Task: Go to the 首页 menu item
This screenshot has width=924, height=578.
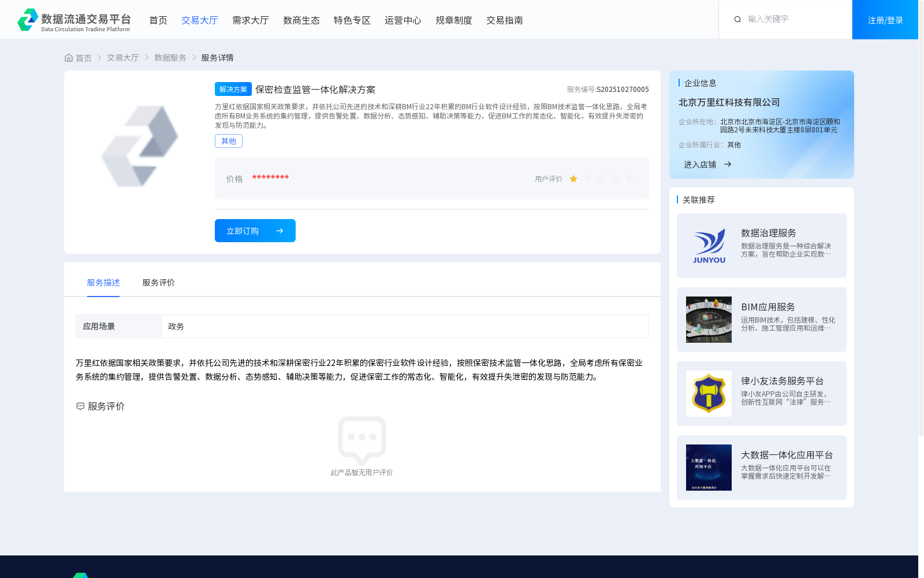Action: (x=158, y=20)
